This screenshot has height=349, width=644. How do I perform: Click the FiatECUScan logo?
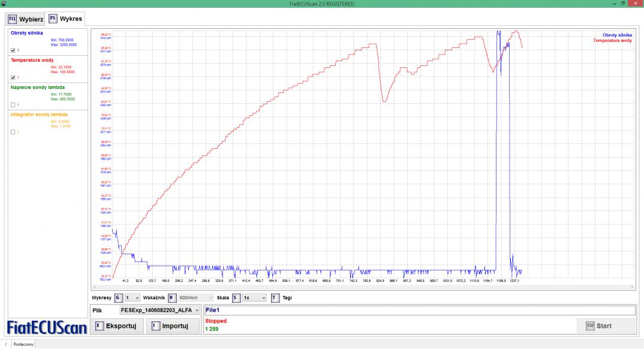tap(47, 327)
